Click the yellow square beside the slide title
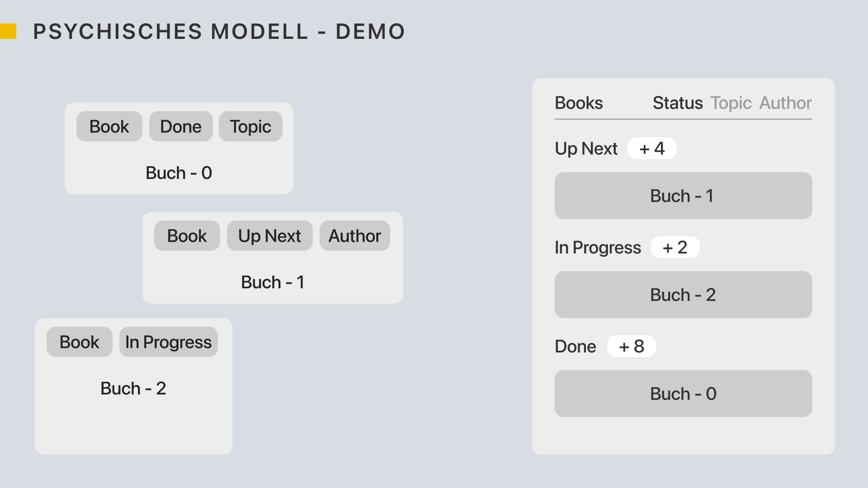Image resolution: width=868 pixels, height=488 pixels. (8, 31)
